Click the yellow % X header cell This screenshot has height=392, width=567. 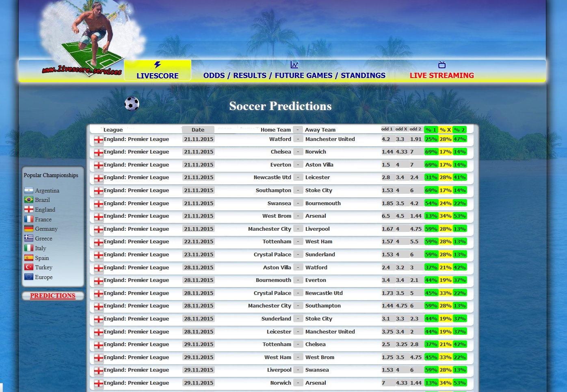tap(446, 130)
